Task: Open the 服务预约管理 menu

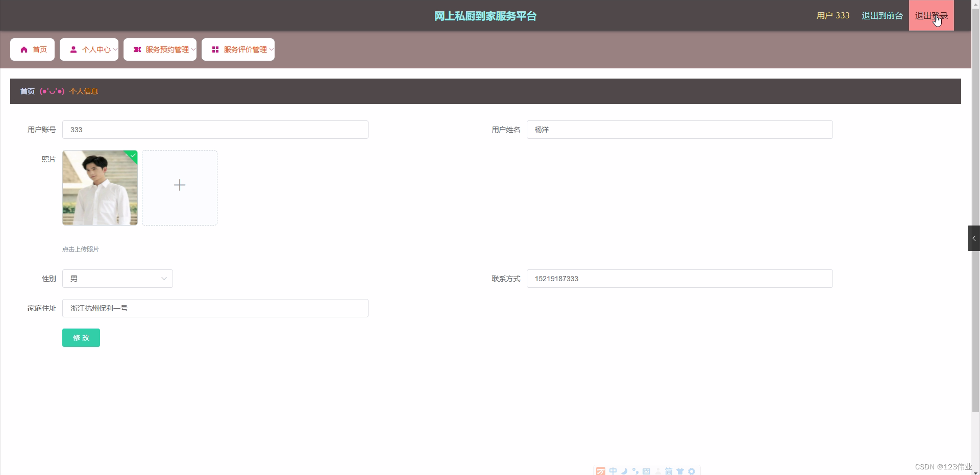Action: [160, 49]
